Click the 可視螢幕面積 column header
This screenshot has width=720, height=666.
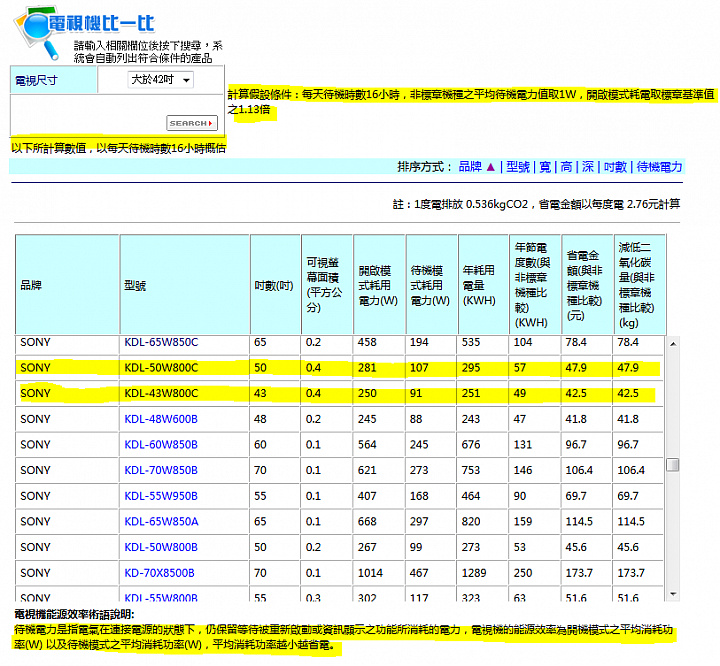[327, 285]
